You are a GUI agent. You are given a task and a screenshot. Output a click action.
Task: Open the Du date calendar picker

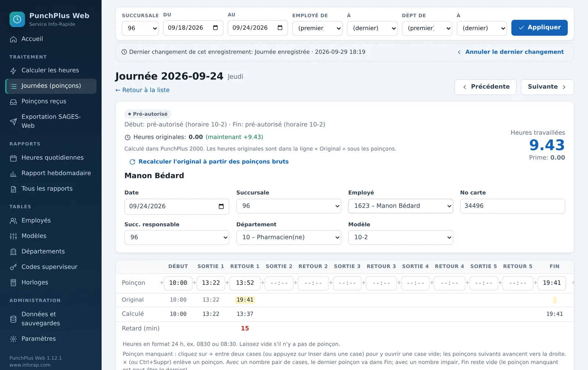(215, 28)
